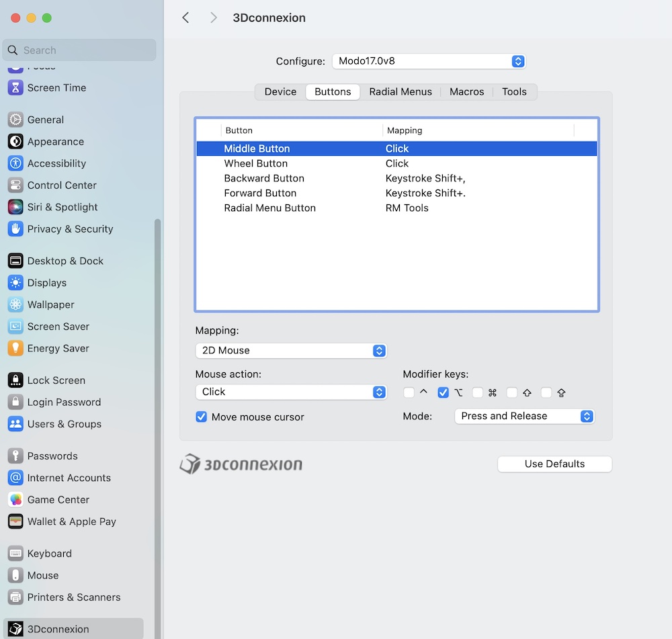Click the Login Password padlock icon
The image size is (672, 639).
15,402
